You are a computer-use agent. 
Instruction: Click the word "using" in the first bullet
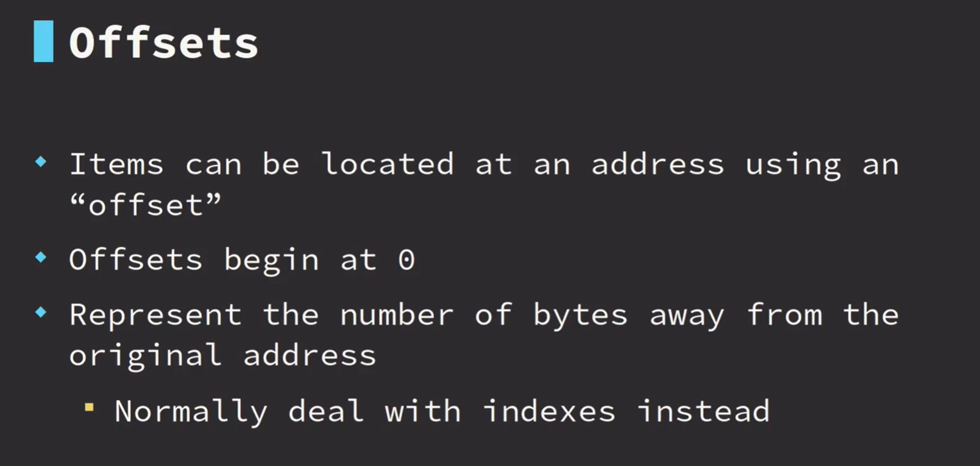pyautogui.click(x=793, y=166)
